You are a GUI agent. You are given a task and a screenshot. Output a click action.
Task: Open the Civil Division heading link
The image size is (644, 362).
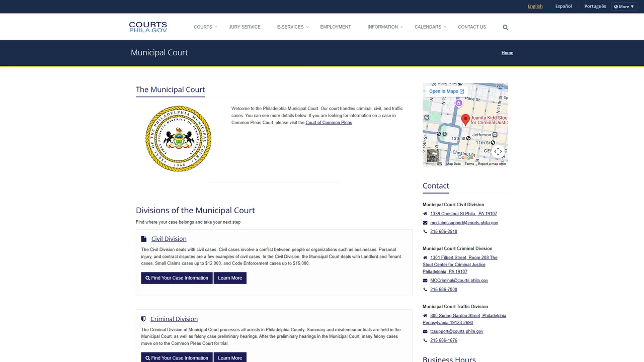pos(169,239)
